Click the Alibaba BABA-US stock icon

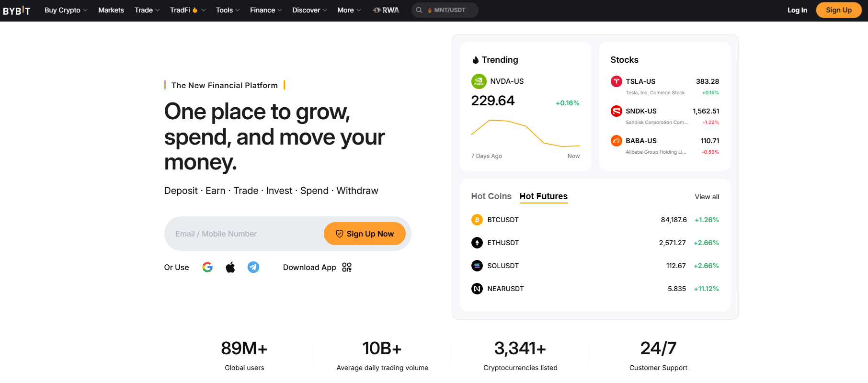617,141
